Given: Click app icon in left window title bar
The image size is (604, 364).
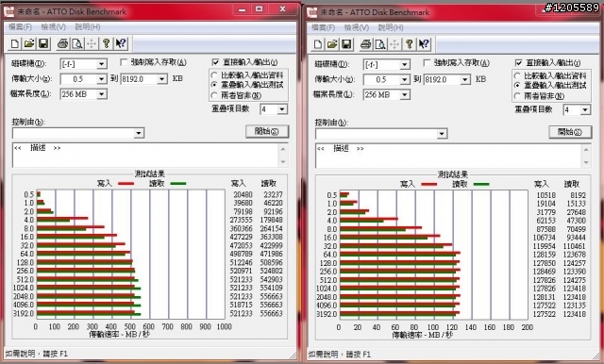Looking at the screenshot, I should pos(8,11).
